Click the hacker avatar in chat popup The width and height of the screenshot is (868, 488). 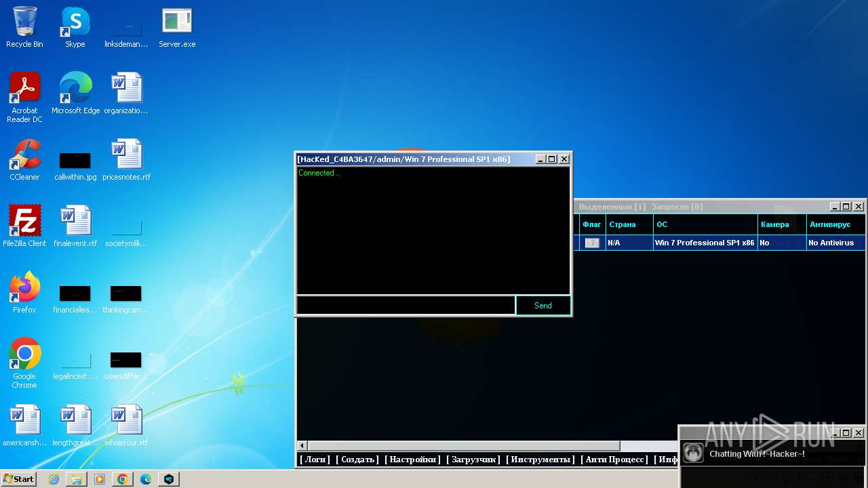tap(693, 453)
